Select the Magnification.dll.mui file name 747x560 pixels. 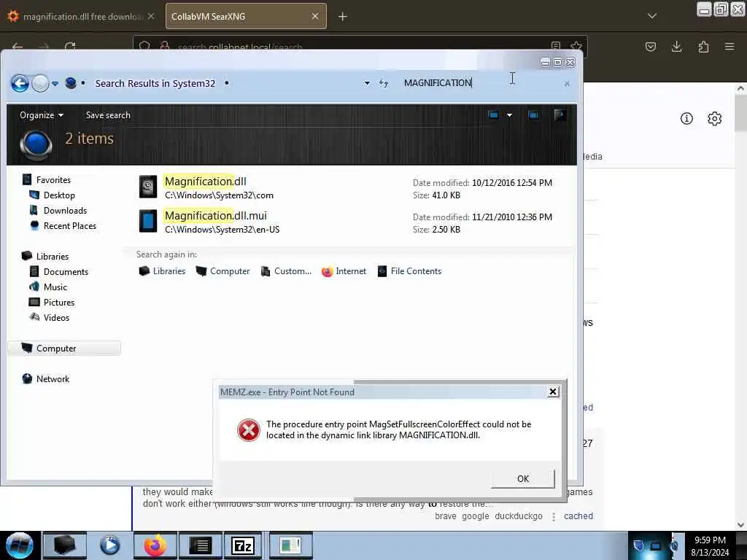216,216
